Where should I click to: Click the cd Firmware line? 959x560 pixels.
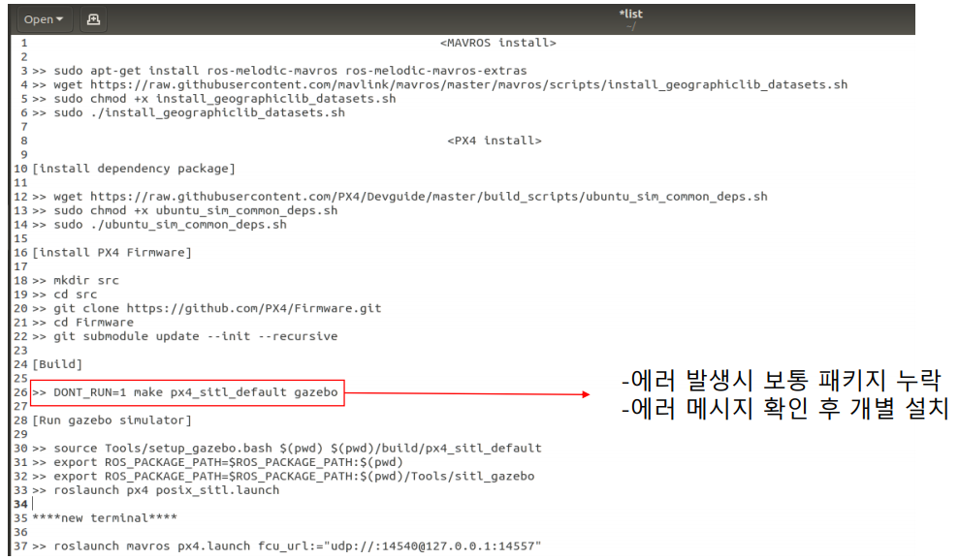[x=82, y=323]
